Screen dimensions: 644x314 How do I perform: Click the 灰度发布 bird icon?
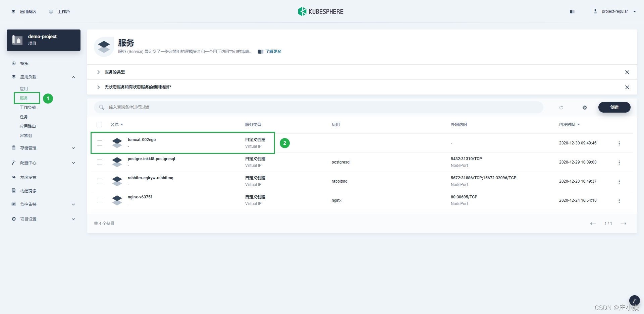click(14, 177)
